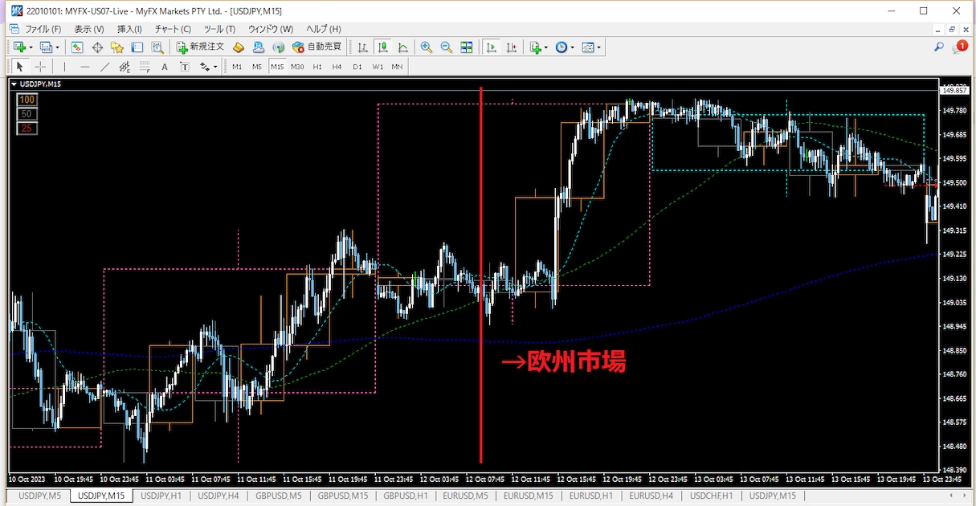The width and height of the screenshot is (980, 506).
Task: Open the ファイル (F) menu
Action: click(43, 29)
